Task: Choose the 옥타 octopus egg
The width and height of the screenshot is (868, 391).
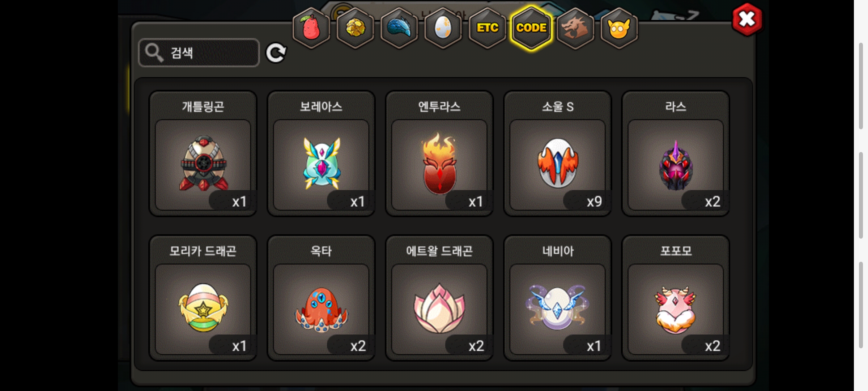Action: [x=321, y=298]
